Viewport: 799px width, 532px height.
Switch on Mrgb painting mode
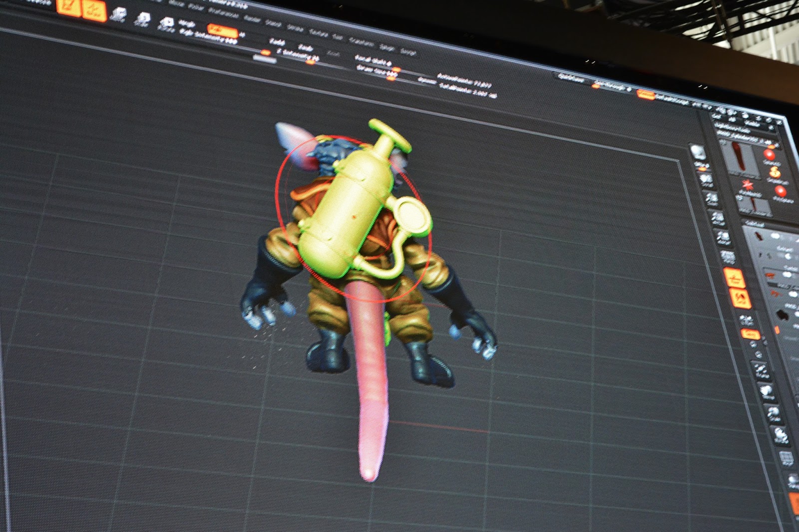click(187, 24)
